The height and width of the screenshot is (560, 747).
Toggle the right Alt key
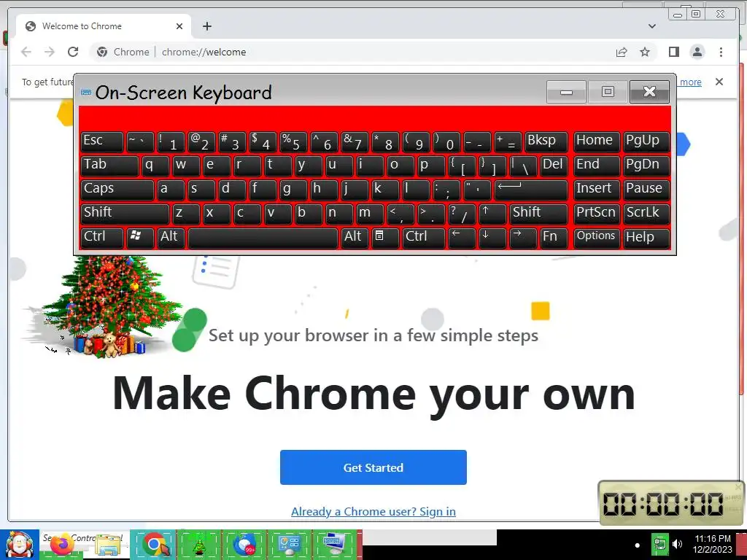pos(355,238)
